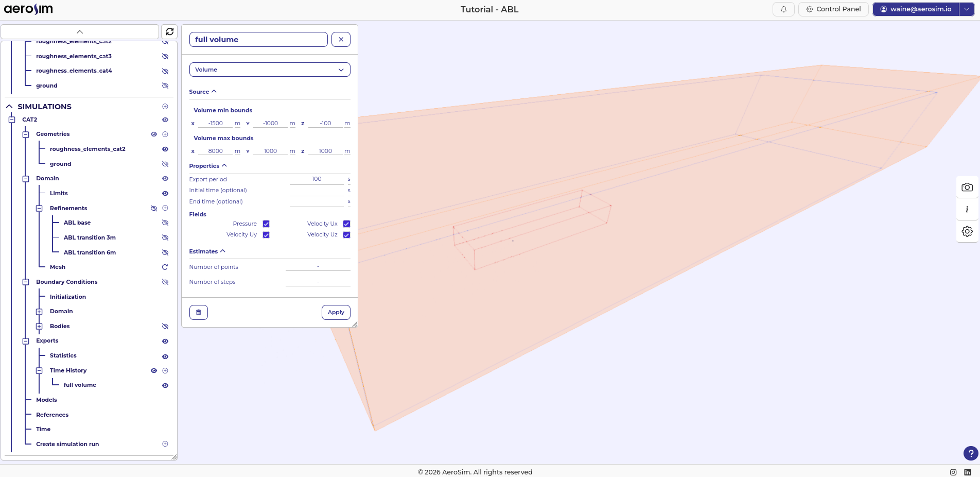The width and height of the screenshot is (980, 477).
Task: Disable the Velocity Ux checkbox
Action: [x=346, y=224]
